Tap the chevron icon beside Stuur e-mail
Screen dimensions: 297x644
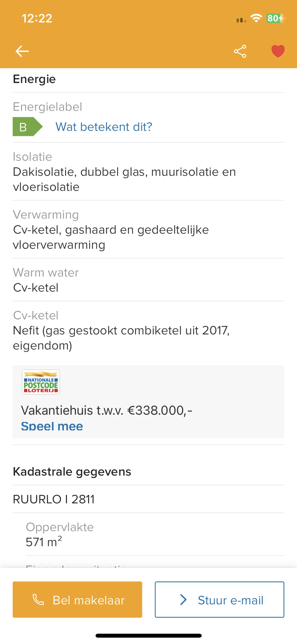point(183,600)
